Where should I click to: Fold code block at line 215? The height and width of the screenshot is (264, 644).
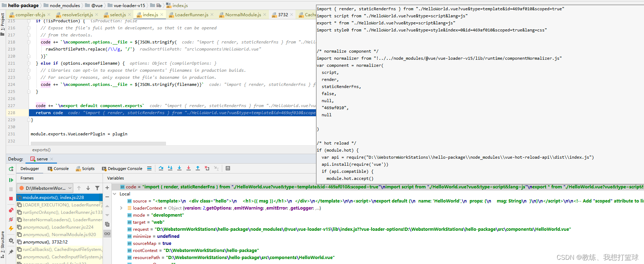point(29,21)
